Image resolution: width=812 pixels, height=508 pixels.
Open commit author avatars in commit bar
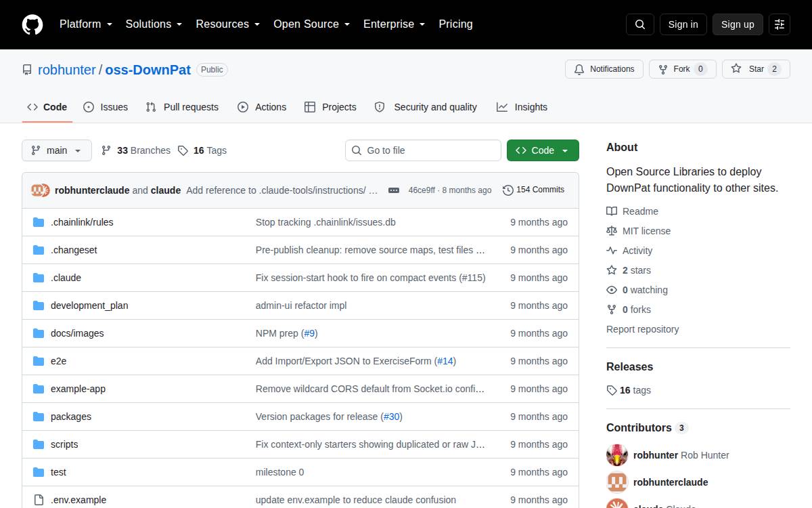point(41,190)
